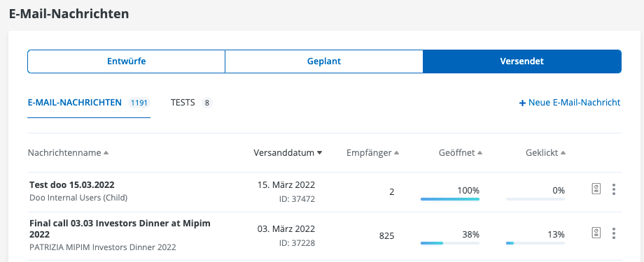Open the TESTS sub-tab

pyautogui.click(x=191, y=103)
